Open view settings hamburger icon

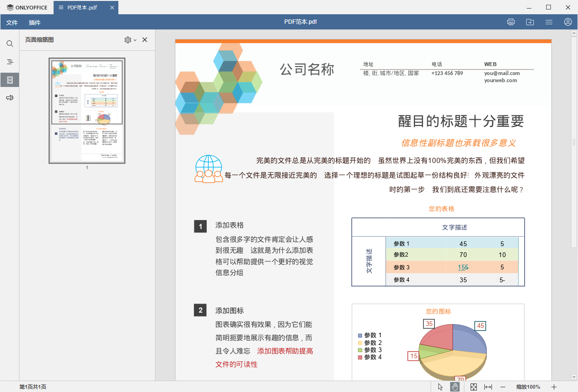click(x=549, y=22)
